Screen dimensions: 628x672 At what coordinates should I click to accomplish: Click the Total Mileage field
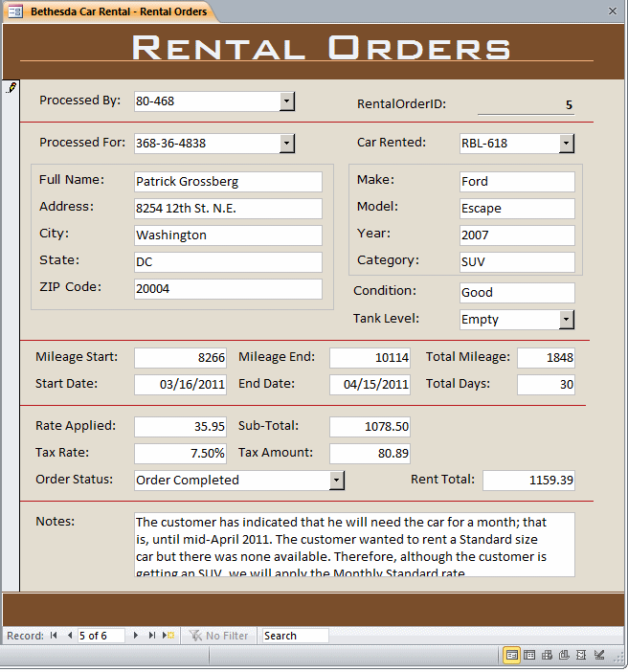pos(546,358)
